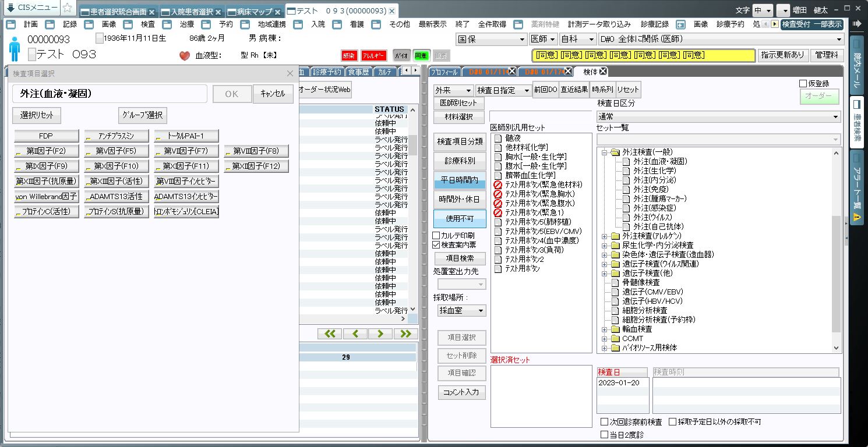Enable the 仮登録 checkbox
Image resolution: width=868 pixels, height=447 pixels.
803,84
